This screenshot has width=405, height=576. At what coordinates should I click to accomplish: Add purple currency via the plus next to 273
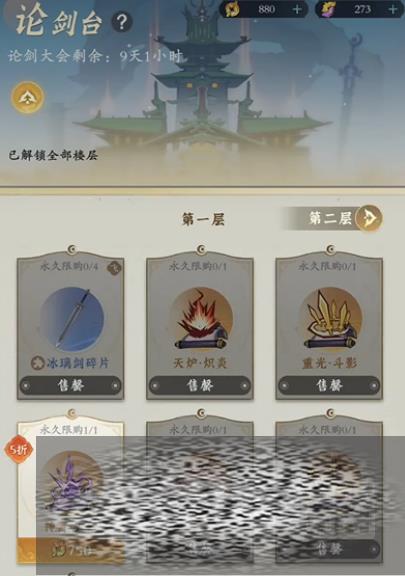point(393,9)
